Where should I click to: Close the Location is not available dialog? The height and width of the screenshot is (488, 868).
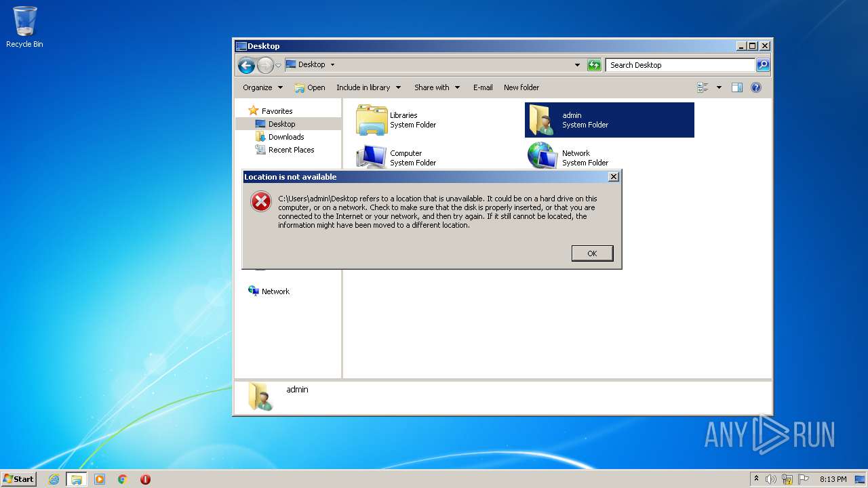(x=614, y=177)
